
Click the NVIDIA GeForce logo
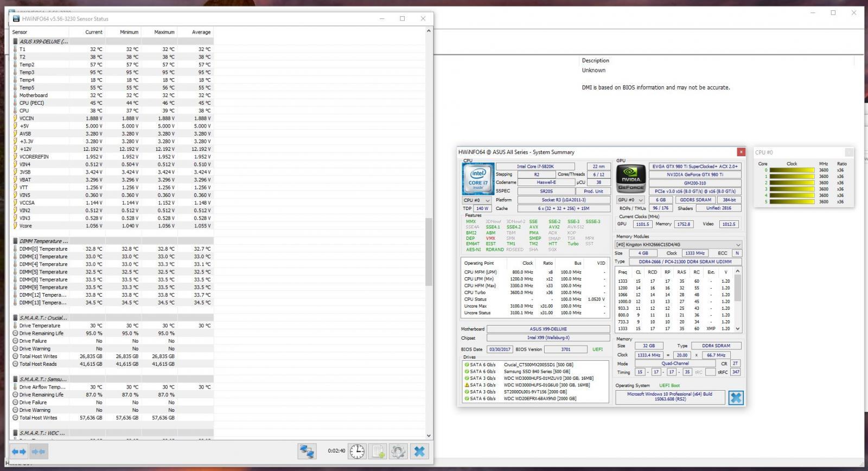[630, 178]
